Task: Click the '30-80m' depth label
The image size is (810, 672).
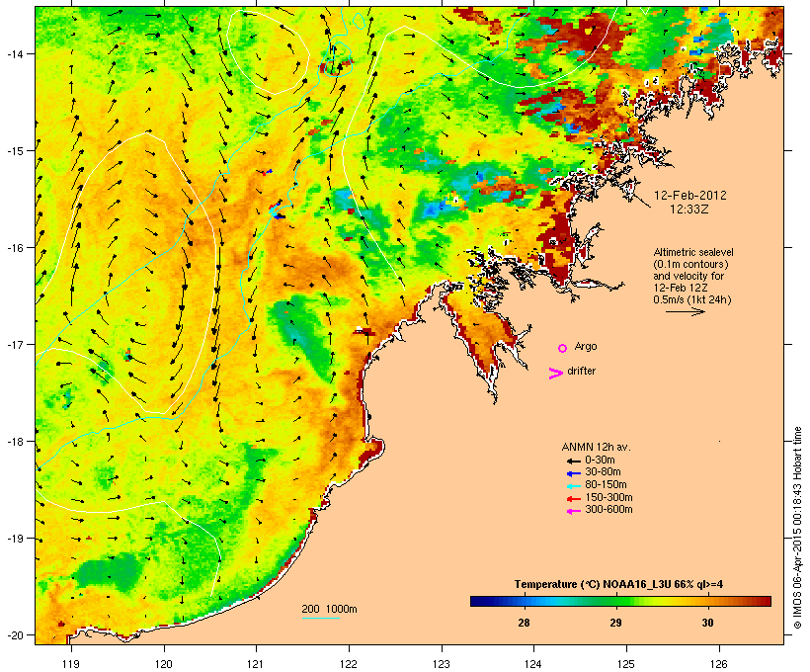Action: coord(603,472)
